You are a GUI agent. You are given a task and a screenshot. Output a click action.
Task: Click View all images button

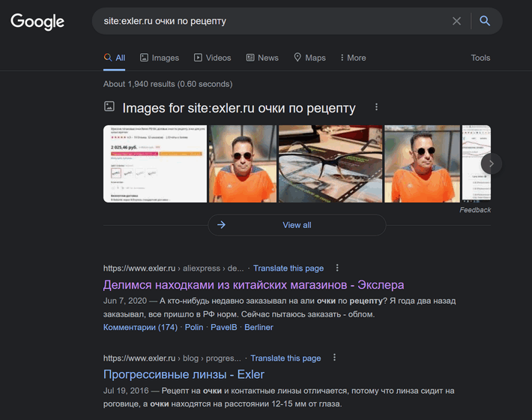tap(297, 225)
